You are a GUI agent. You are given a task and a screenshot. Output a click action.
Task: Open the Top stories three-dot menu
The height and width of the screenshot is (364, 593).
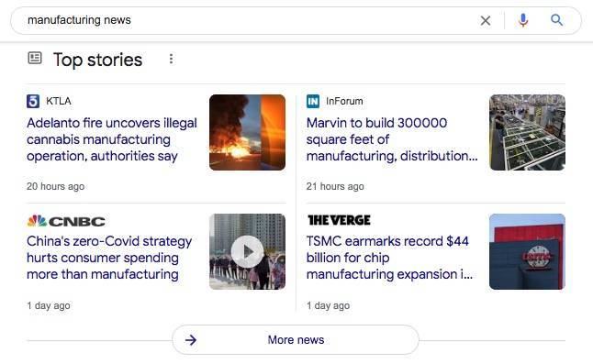click(x=171, y=59)
